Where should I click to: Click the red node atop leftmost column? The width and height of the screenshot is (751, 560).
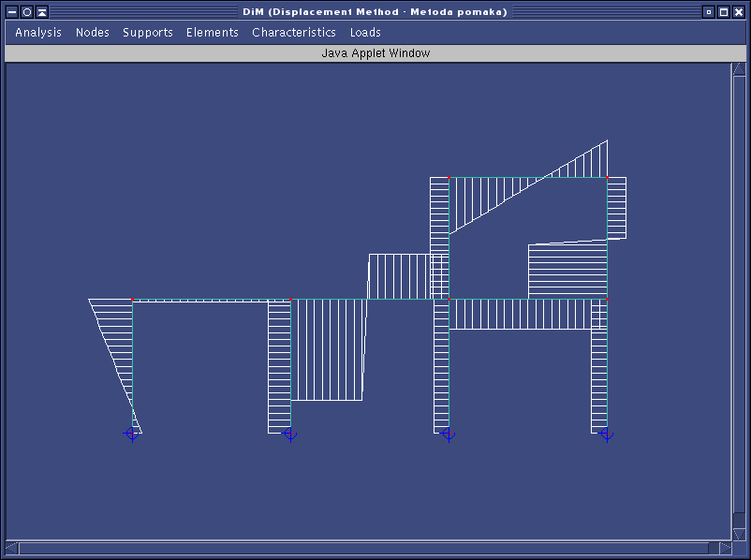(133, 299)
